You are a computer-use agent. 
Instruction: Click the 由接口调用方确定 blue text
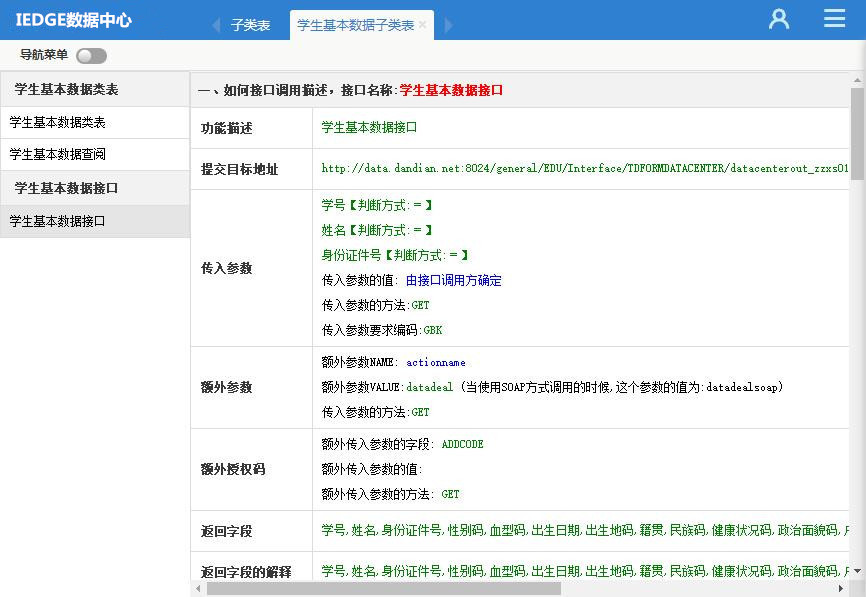(453, 281)
